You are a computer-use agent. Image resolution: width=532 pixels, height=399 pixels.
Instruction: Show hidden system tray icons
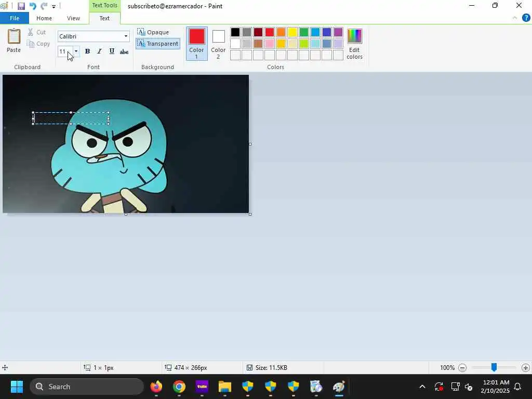pos(422,387)
